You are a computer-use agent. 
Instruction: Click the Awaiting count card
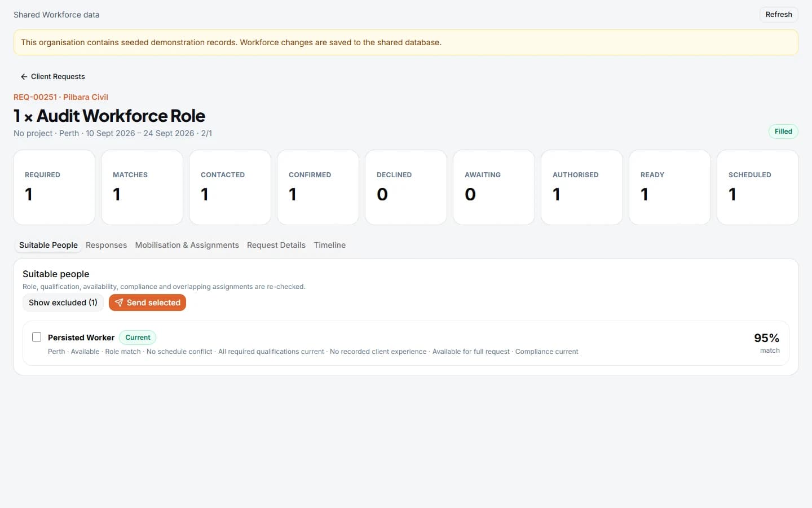[494, 187]
